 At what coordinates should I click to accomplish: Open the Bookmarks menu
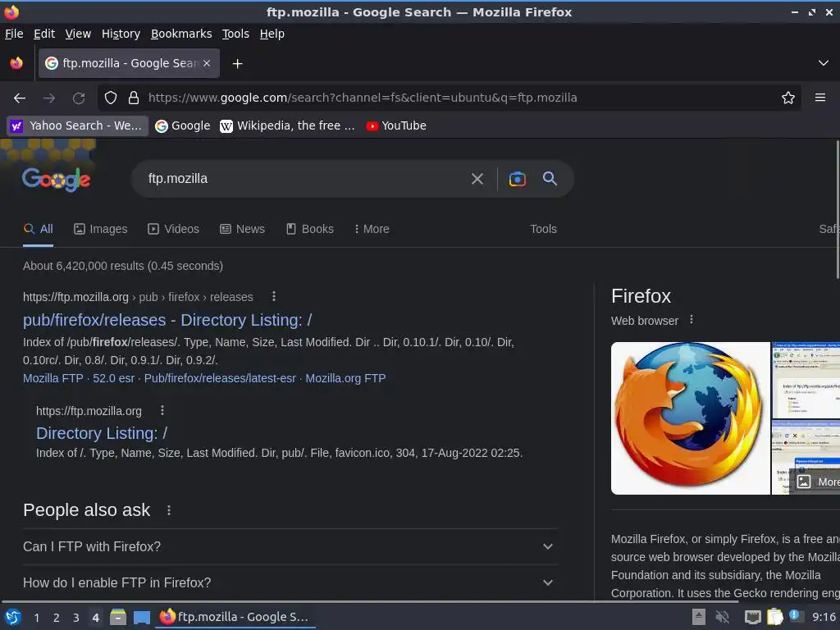pyautogui.click(x=181, y=34)
